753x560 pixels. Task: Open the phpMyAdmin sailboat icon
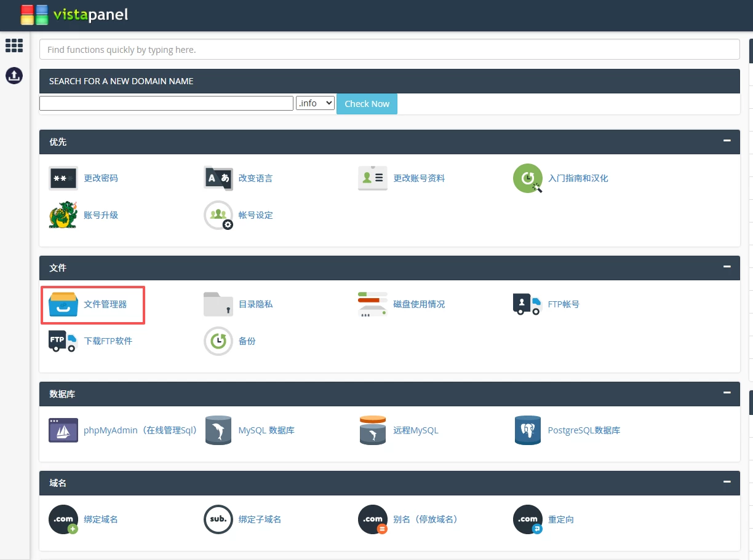[x=63, y=430]
